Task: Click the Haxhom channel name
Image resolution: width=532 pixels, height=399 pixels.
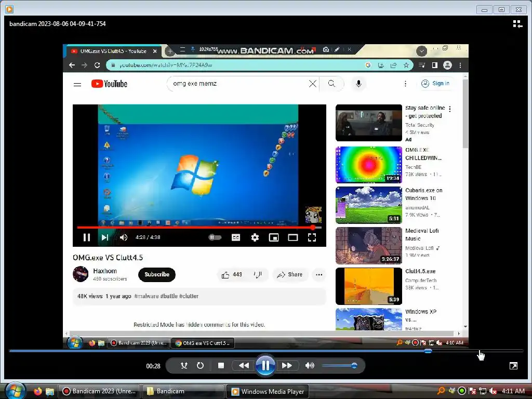Action: [105, 271]
